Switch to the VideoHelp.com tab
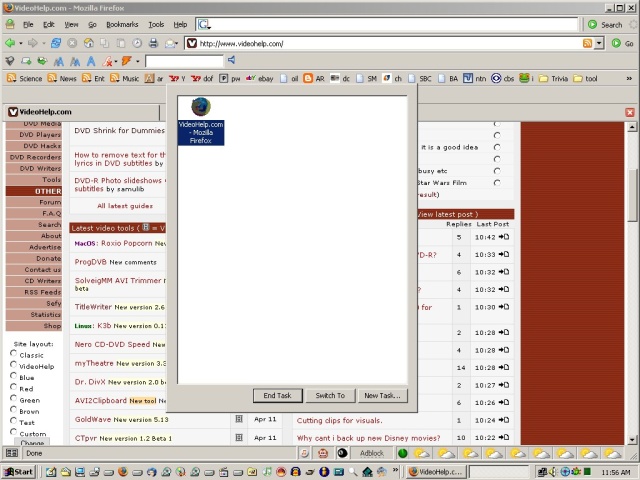The width and height of the screenshot is (640, 480). [82, 112]
